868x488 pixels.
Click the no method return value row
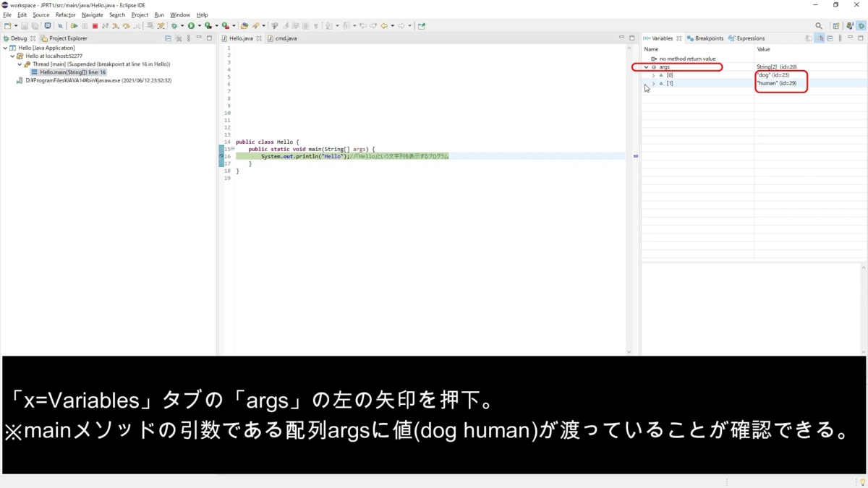click(x=684, y=59)
